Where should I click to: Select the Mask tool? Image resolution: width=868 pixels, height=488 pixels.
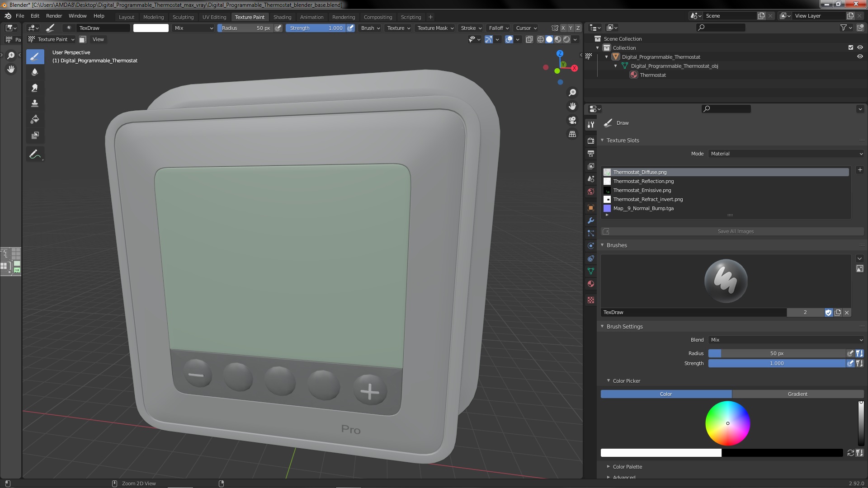(x=35, y=135)
